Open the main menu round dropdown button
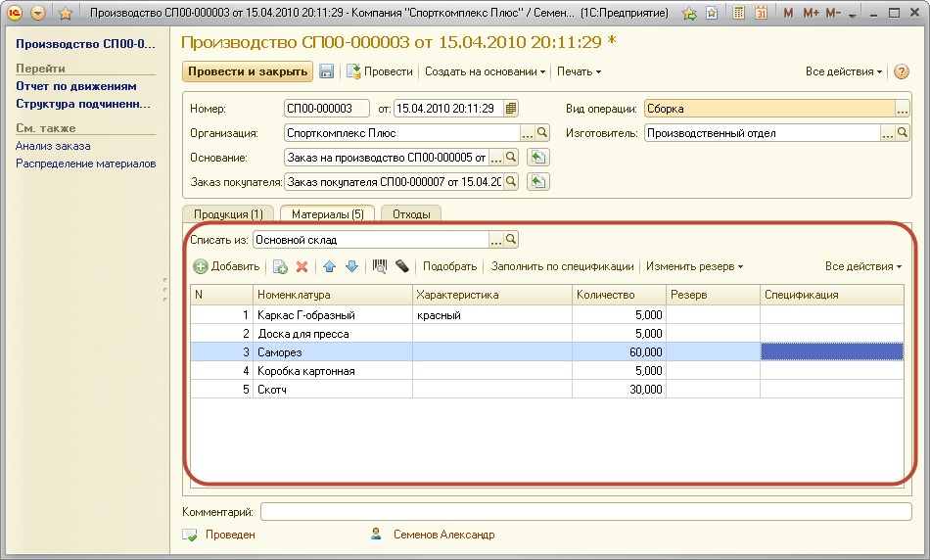Screen dimensions: 930x560 point(38,13)
